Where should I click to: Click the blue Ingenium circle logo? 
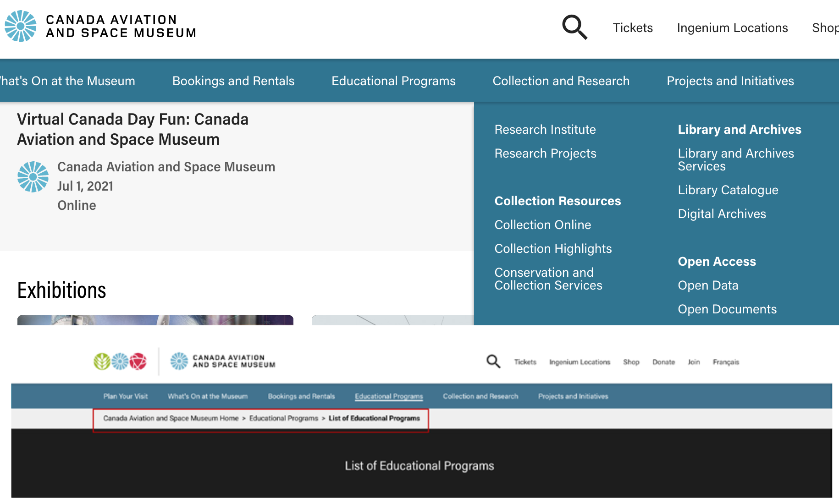pyautogui.click(x=120, y=361)
